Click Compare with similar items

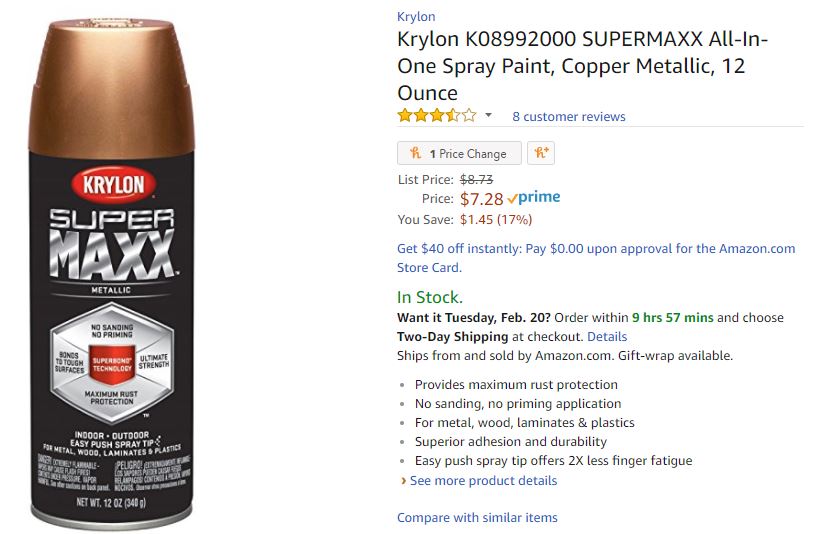[x=477, y=518]
